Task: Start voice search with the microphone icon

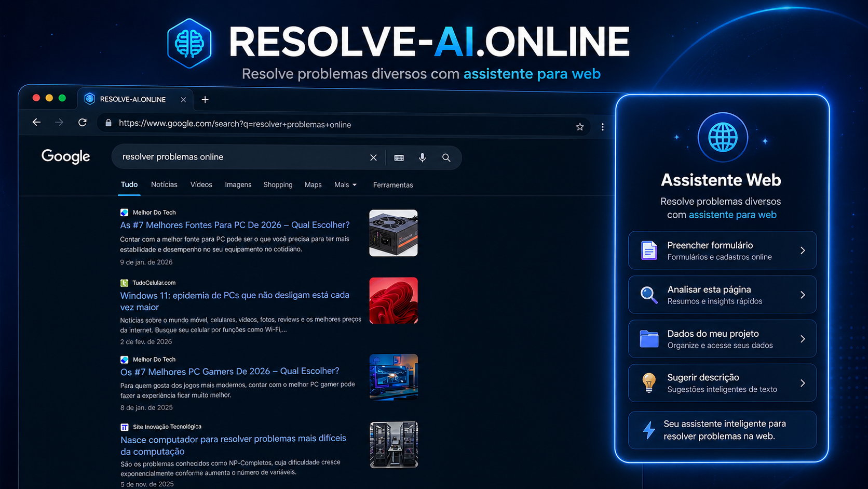Action: [x=423, y=157]
